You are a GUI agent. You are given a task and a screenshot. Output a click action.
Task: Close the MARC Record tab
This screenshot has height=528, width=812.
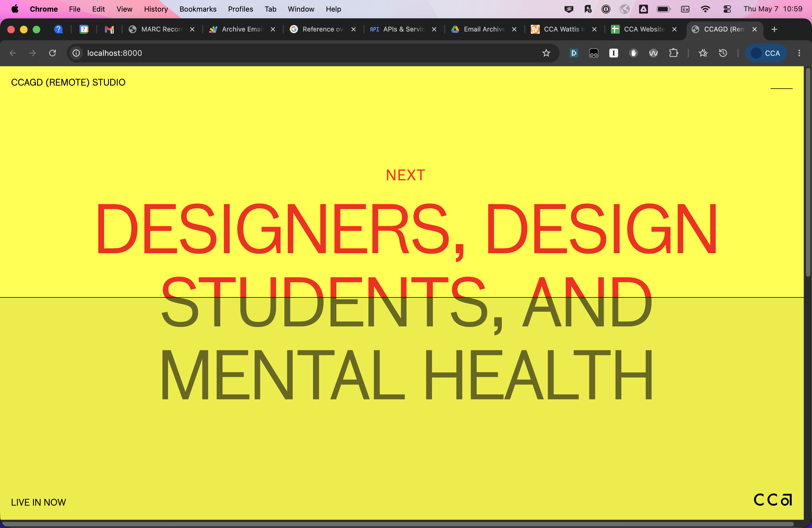click(193, 29)
